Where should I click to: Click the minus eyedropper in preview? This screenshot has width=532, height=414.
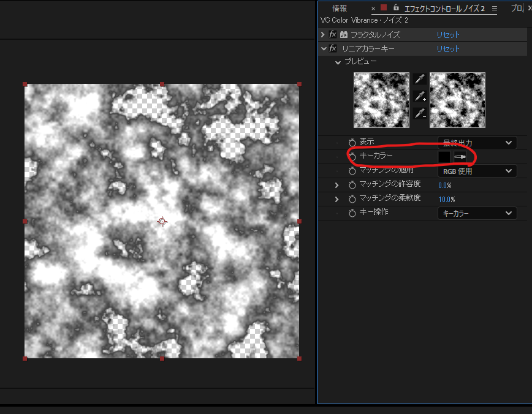click(x=419, y=113)
